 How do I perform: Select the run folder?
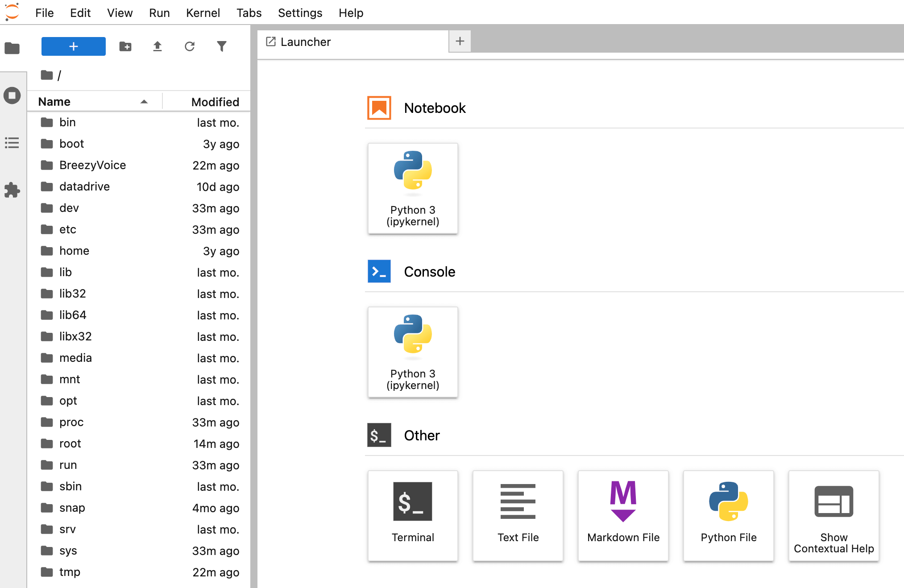(139, 465)
